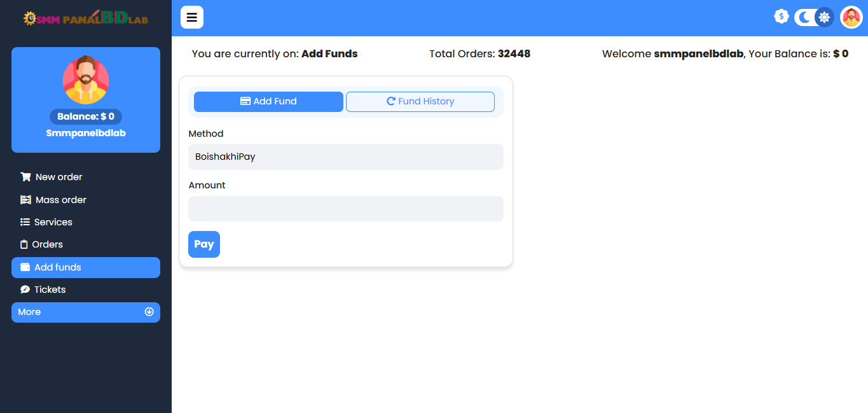
Task: Open the BoishakhiPay method dropdown
Action: tap(345, 157)
